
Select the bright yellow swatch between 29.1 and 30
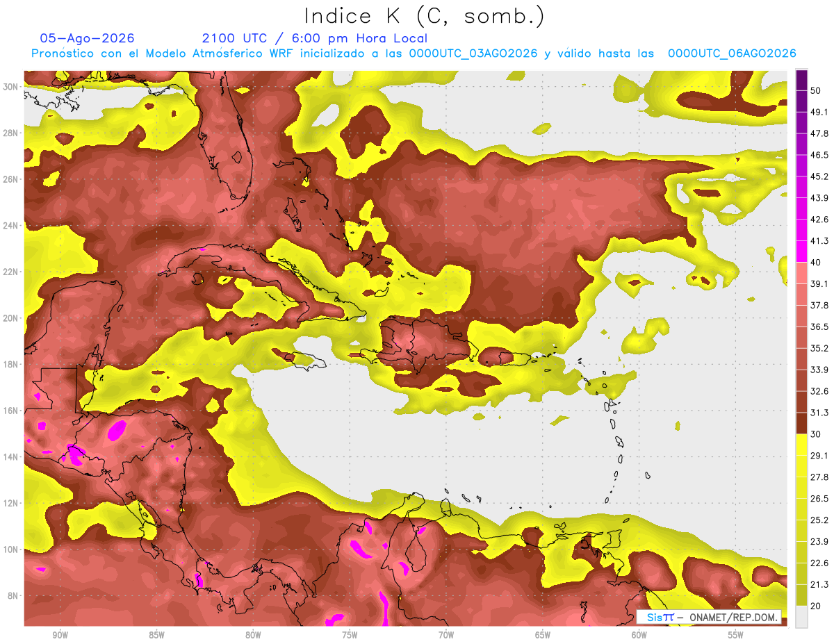pos(802,445)
